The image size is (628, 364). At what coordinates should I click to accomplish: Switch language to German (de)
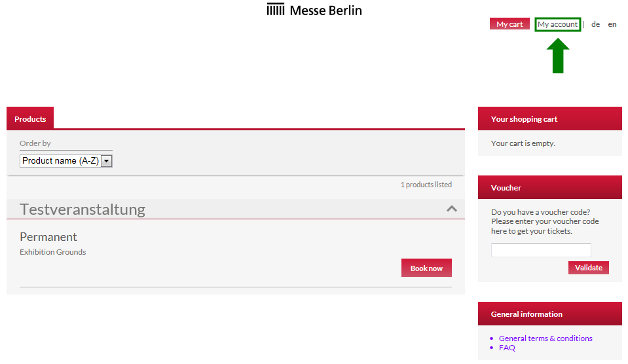pyautogui.click(x=595, y=24)
